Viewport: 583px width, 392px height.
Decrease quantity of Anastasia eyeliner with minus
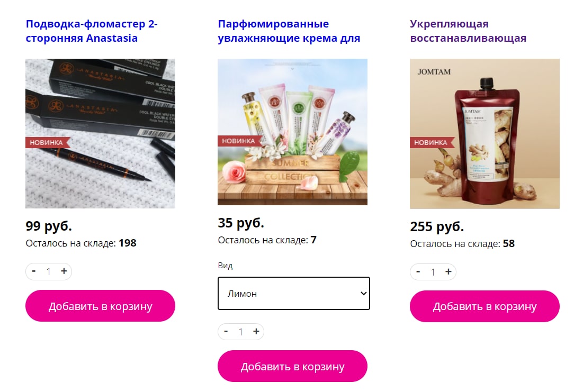pos(34,271)
